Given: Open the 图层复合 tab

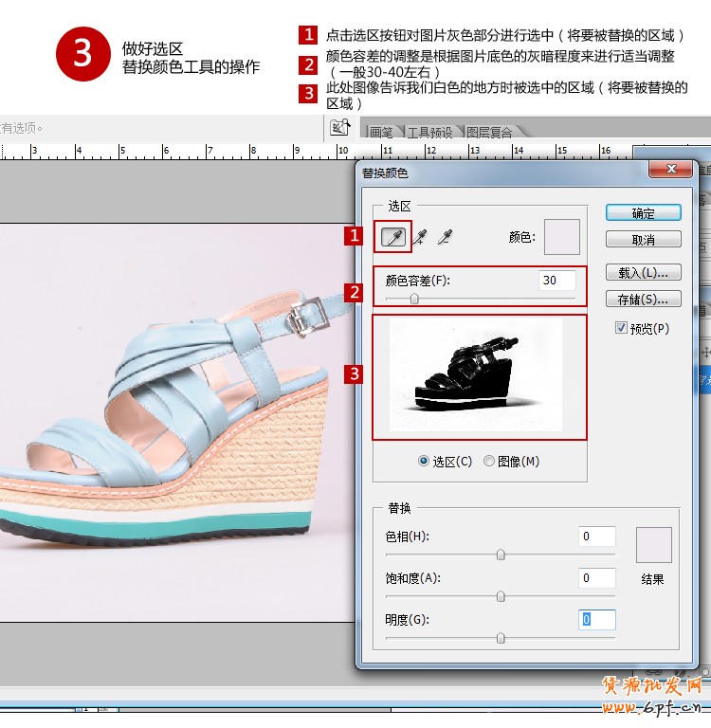Looking at the screenshot, I should (489, 133).
